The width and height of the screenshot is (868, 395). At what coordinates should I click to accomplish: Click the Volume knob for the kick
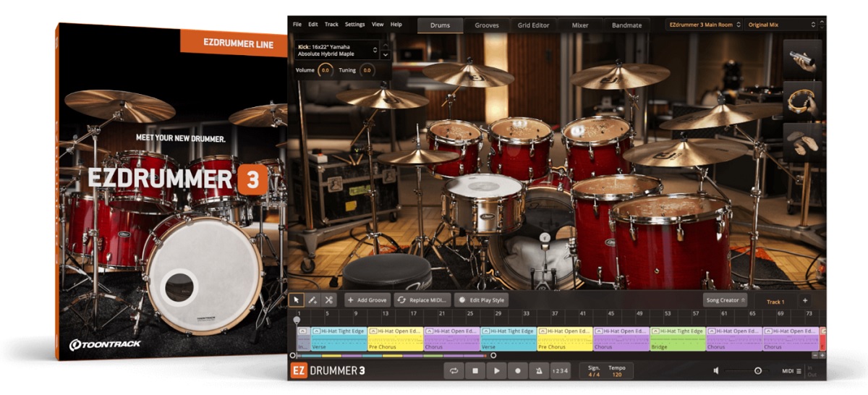pos(325,70)
